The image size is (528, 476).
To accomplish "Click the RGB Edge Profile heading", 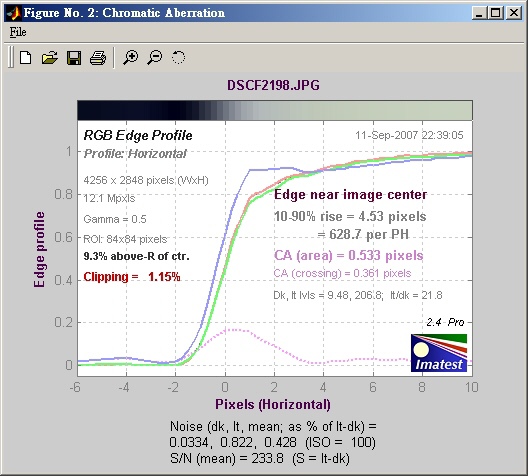I will (x=138, y=135).
